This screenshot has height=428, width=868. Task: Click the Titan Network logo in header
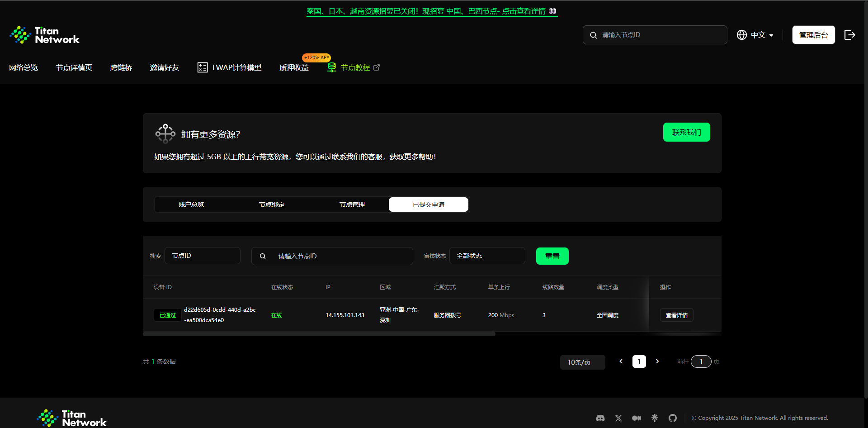coord(44,35)
